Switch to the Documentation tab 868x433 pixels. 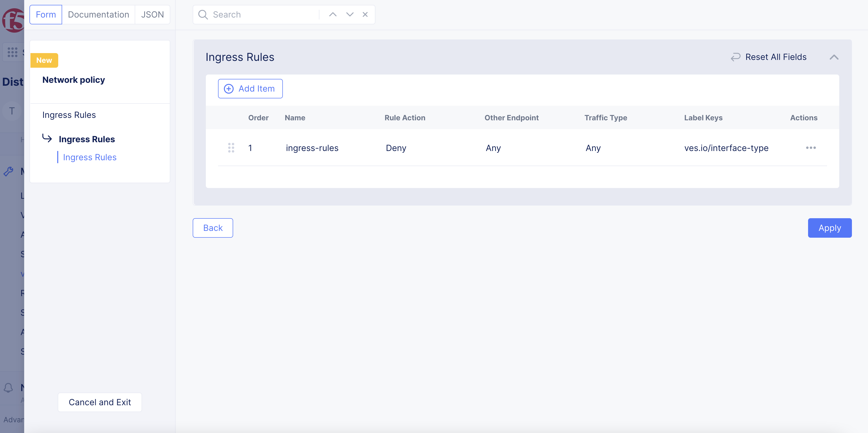pos(98,14)
